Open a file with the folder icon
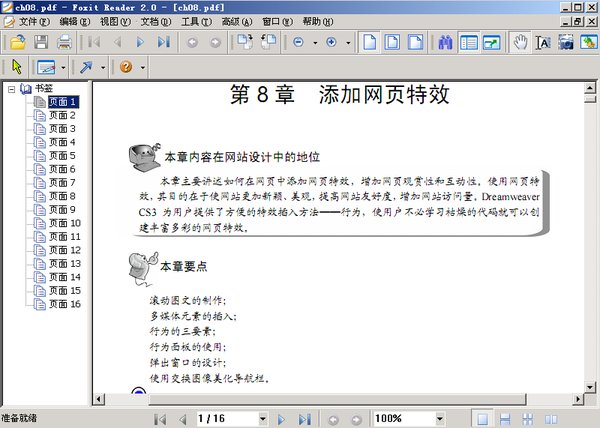Image resolution: width=600 pixels, height=428 pixels. coord(18,42)
